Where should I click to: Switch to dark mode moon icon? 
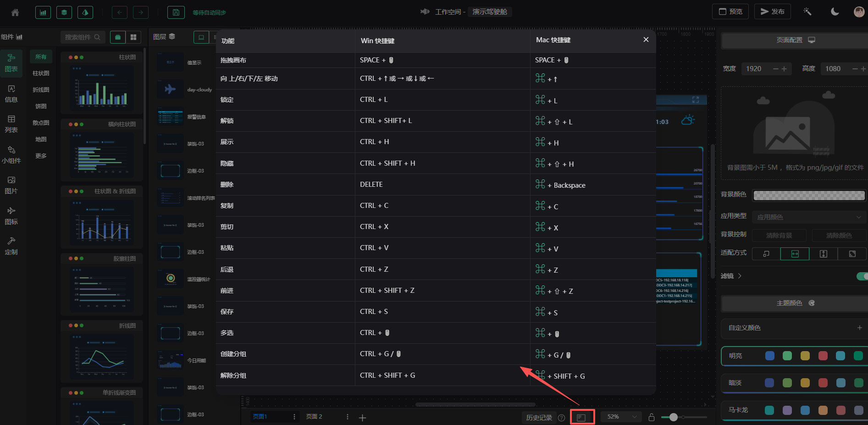pos(835,12)
